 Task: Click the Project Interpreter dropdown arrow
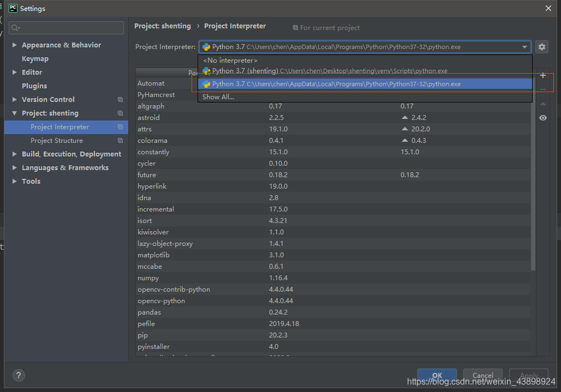tap(524, 47)
